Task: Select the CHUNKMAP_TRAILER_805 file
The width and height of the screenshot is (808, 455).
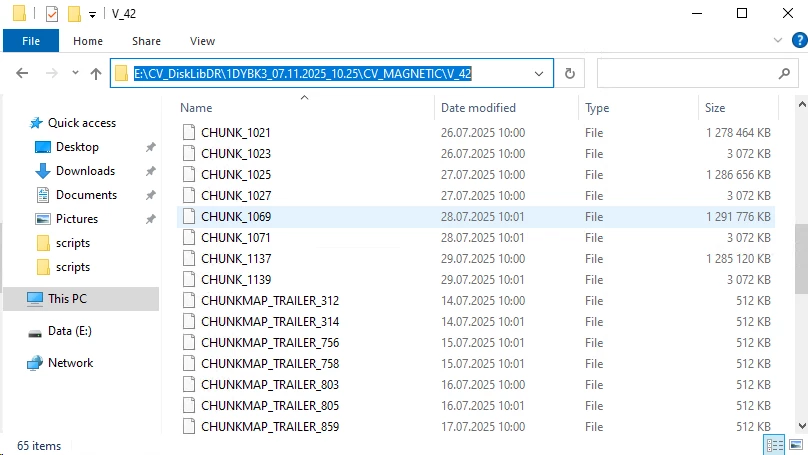Action: (475, 406)
